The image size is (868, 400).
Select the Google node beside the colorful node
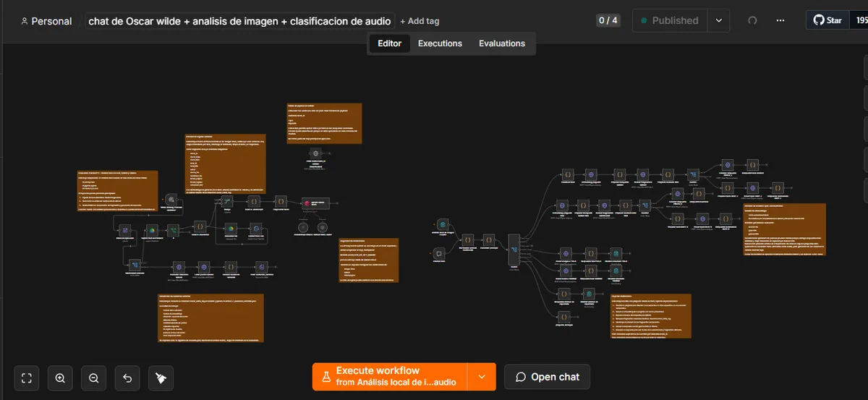[x=256, y=229]
